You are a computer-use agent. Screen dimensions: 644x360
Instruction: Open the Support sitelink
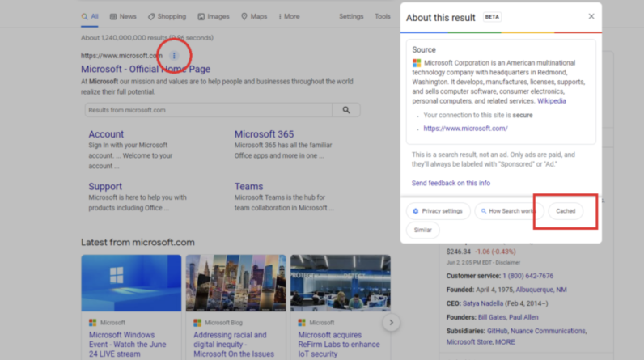click(x=105, y=186)
